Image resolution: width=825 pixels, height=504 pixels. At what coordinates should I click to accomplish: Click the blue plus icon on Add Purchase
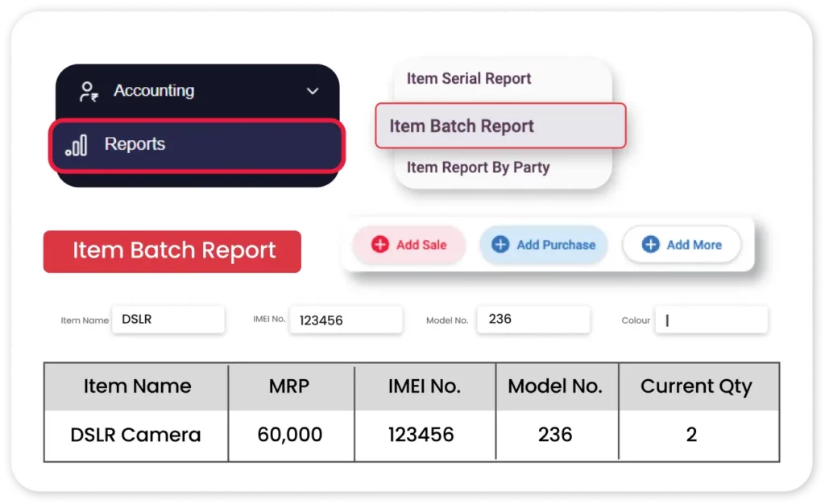pos(500,245)
